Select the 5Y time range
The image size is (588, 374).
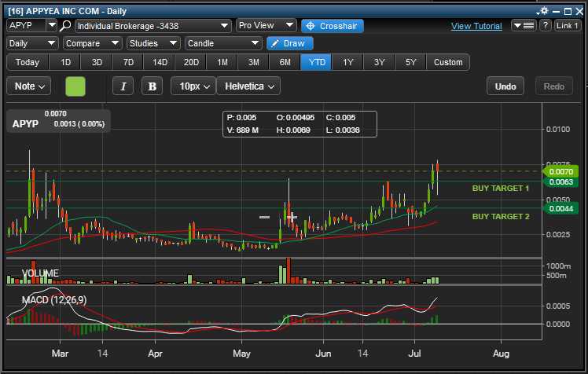click(410, 62)
